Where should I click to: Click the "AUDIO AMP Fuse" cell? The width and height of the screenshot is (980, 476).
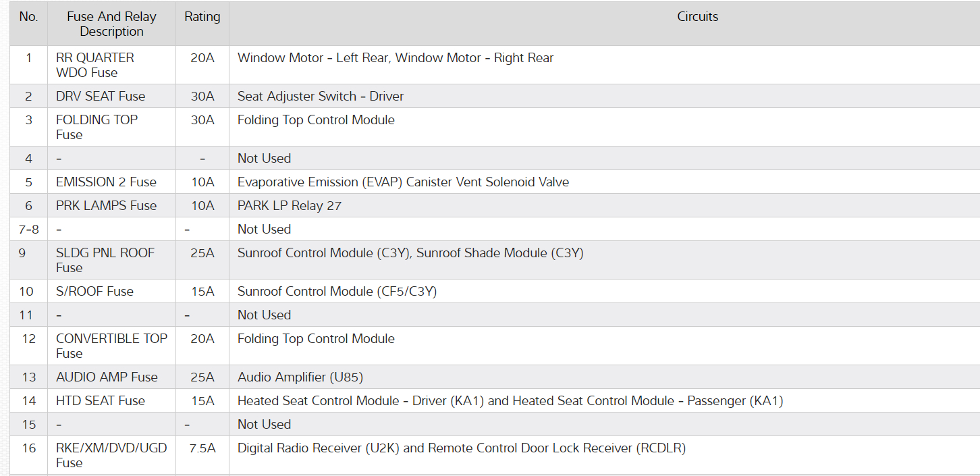(x=107, y=377)
